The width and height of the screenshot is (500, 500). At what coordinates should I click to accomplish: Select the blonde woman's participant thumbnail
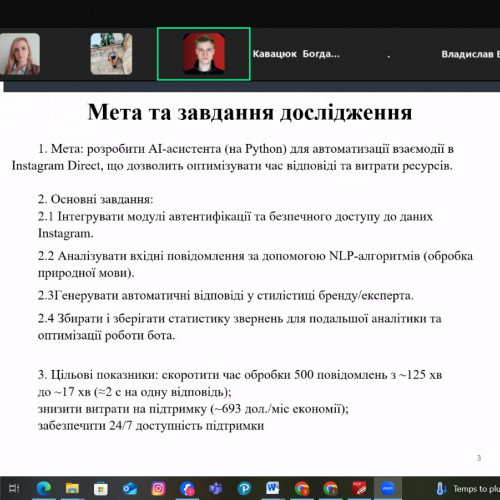[x=20, y=54]
